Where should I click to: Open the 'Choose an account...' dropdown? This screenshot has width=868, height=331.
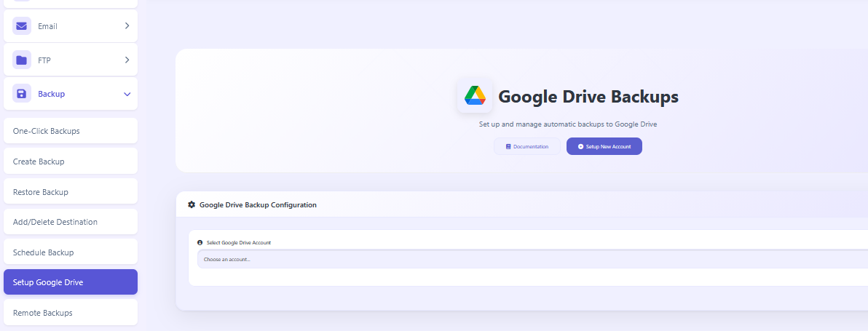(532, 259)
